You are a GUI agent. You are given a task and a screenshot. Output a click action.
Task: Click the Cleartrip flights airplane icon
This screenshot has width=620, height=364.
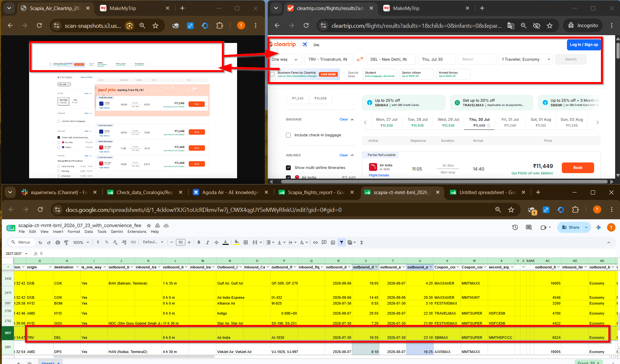point(305,45)
